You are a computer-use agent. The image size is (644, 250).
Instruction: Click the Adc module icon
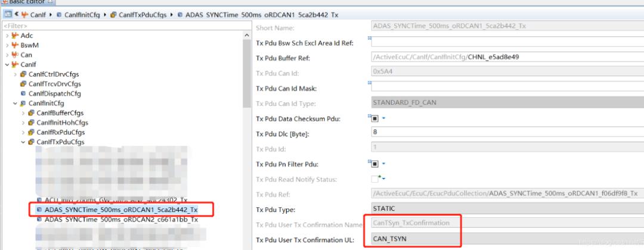click(15, 36)
